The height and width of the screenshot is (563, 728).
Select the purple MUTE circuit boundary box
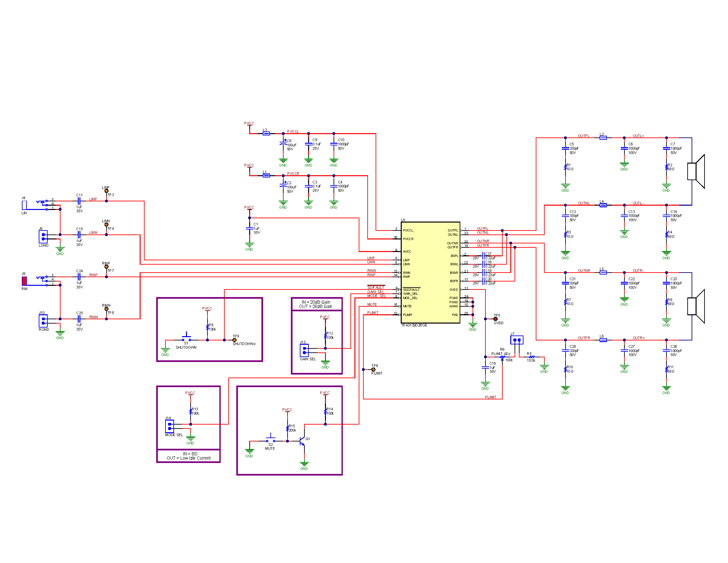[x=290, y=430]
